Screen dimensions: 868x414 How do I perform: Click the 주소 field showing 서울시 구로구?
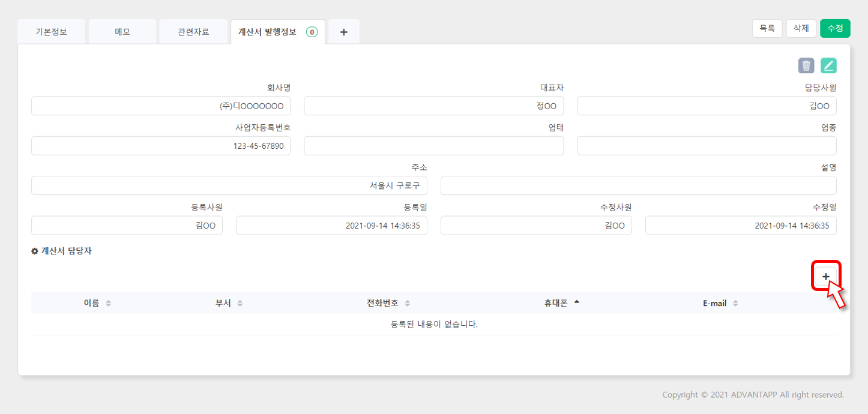(x=229, y=185)
